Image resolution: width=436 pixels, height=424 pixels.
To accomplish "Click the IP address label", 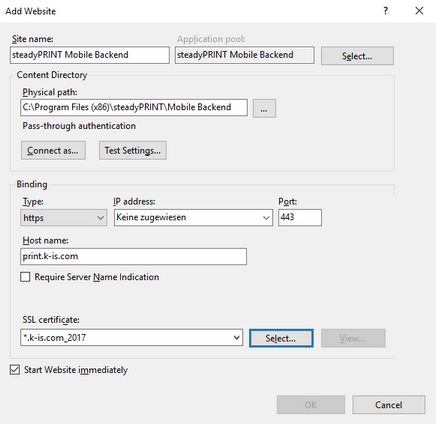I will point(134,201).
